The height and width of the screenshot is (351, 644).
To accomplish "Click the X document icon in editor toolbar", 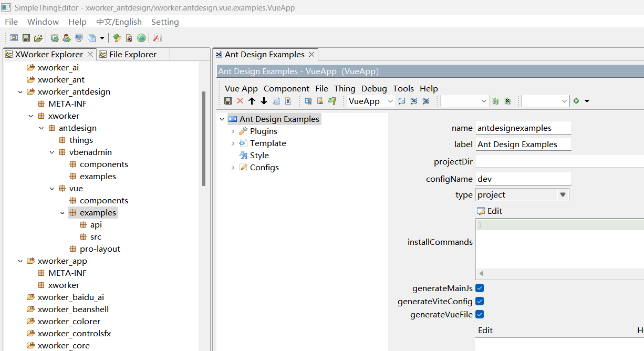I will pyautogui.click(x=288, y=101).
